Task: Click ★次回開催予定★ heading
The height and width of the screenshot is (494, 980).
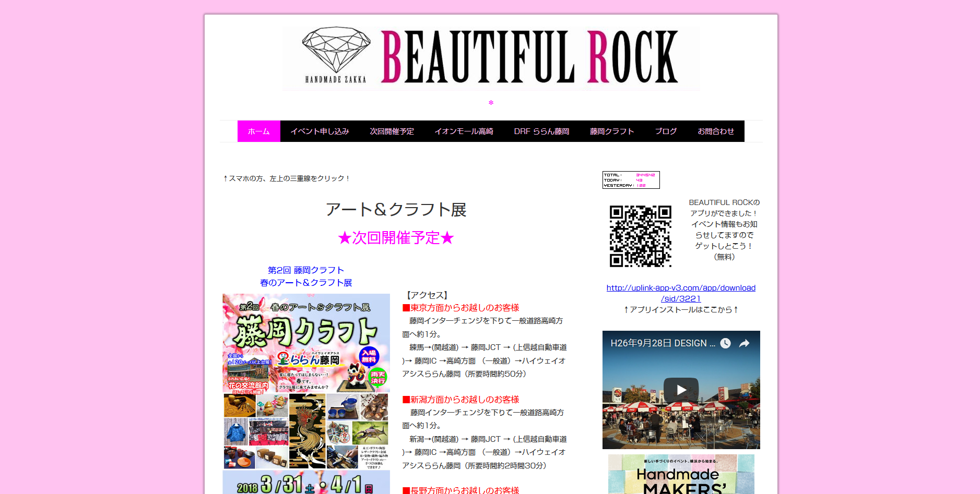Action: point(396,238)
